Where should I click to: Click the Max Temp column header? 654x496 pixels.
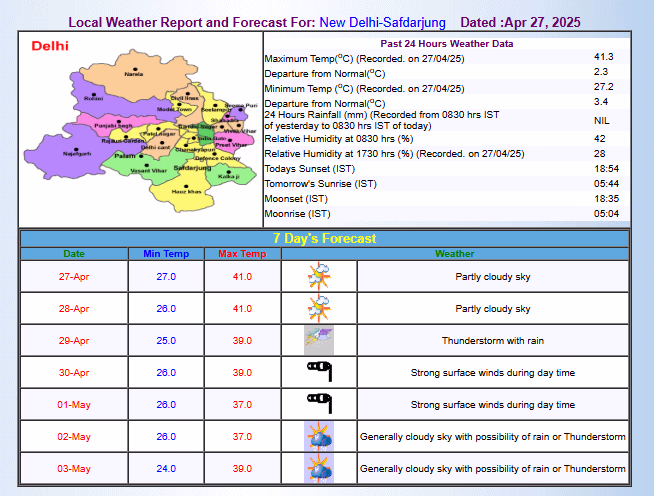[242, 254]
